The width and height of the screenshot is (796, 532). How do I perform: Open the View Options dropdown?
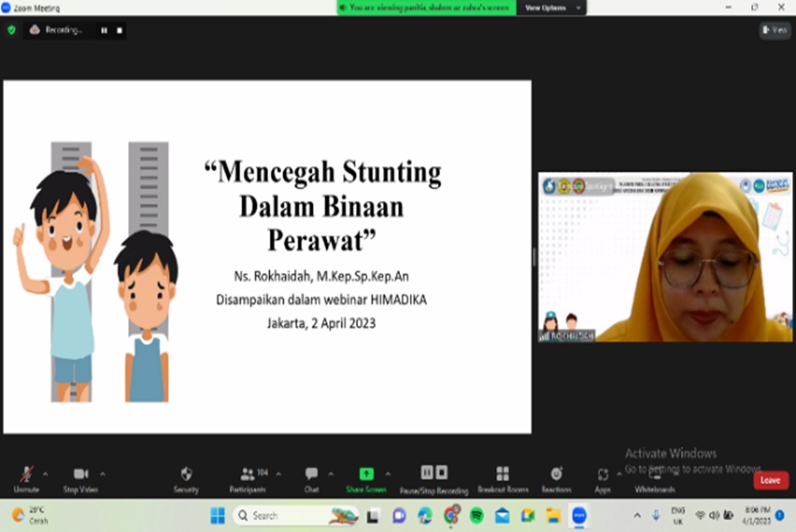551,8
